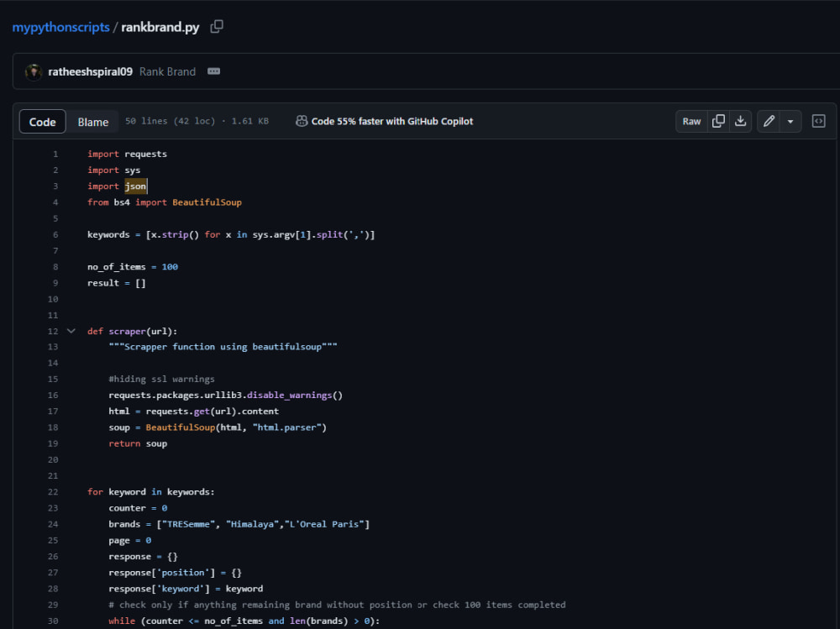
Task: Click Code 55% faster with GitHub Copilot
Action: click(392, 121)
